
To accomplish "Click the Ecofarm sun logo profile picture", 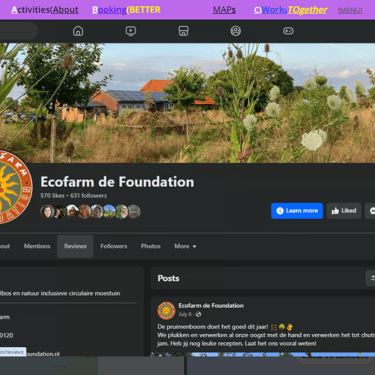I will (15, 187).
